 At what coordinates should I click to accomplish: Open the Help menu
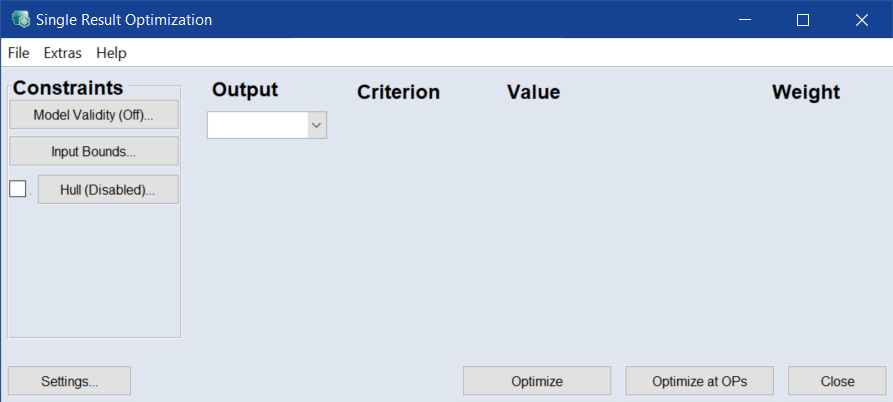(x=111, y=53)
